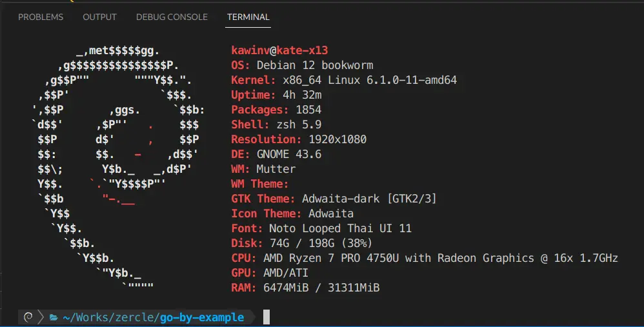Click the Shell zsh 5.9 line
The height and width of the screenshot is (327, 644).
click(x=276, y=124)
